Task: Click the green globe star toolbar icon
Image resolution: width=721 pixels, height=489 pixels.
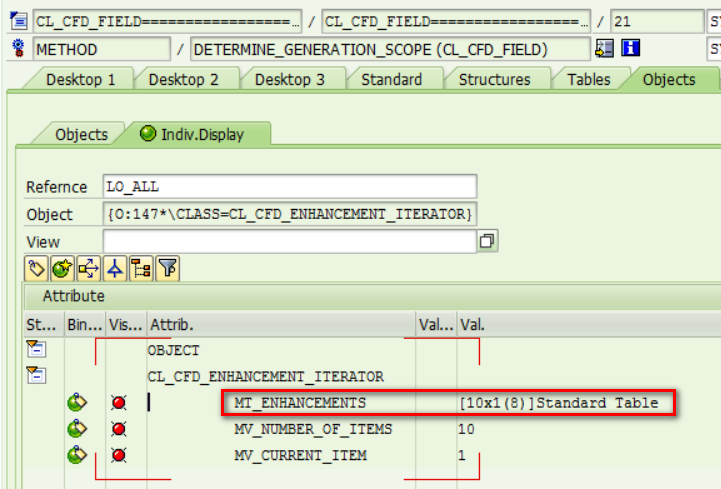Action: click(62, 268)
